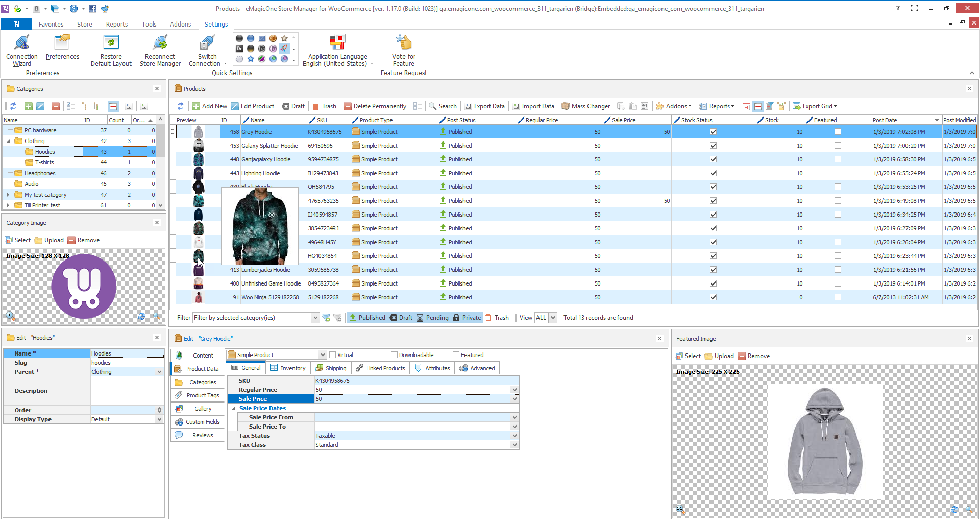The width and height of the screenshot is (980, 520).
Task: Pick the green theme swatch in Quick Settings
Action: coord(273,59)
